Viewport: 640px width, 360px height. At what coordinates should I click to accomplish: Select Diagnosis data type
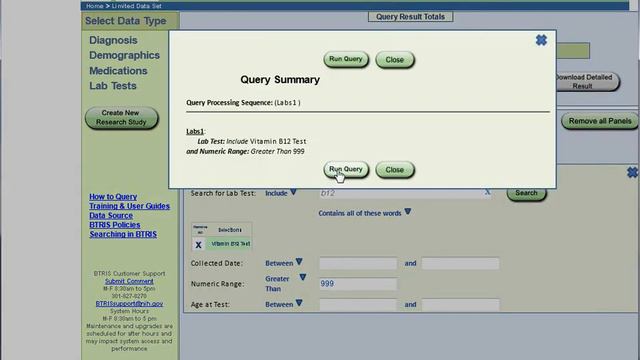[113, 40]
